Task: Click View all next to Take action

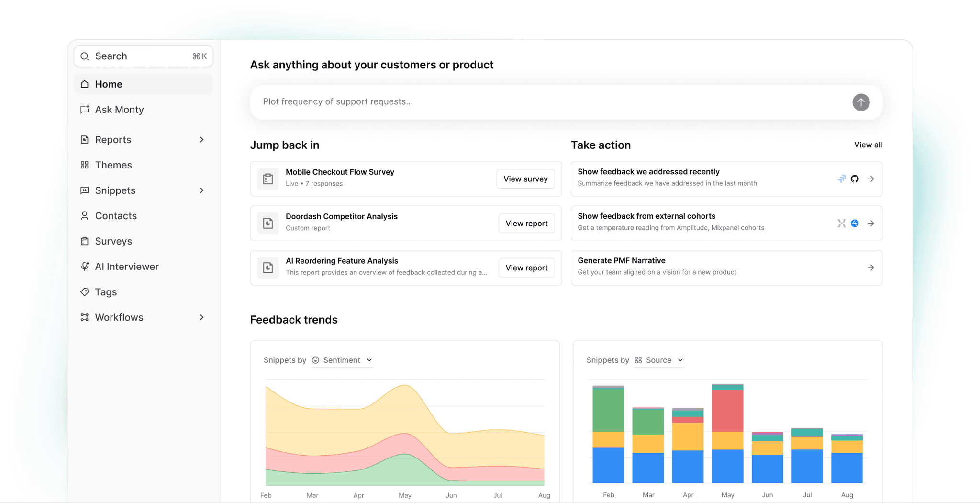Action: 868,145
